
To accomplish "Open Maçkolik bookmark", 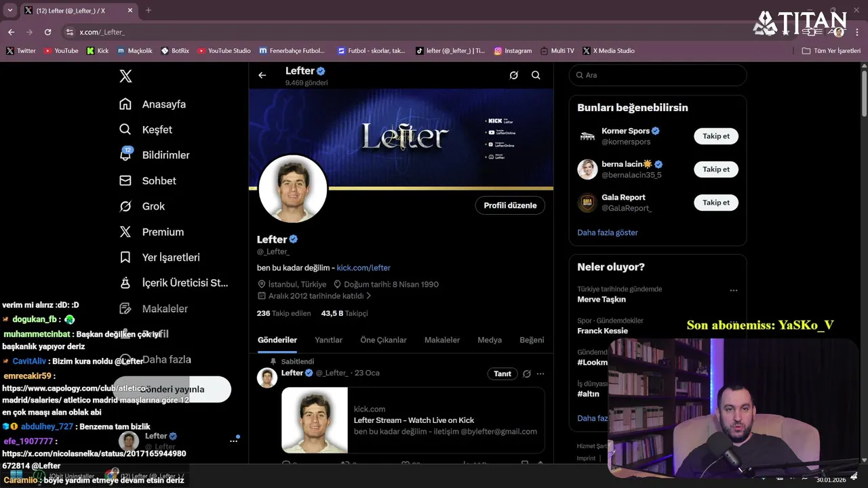I will [135, 51].
